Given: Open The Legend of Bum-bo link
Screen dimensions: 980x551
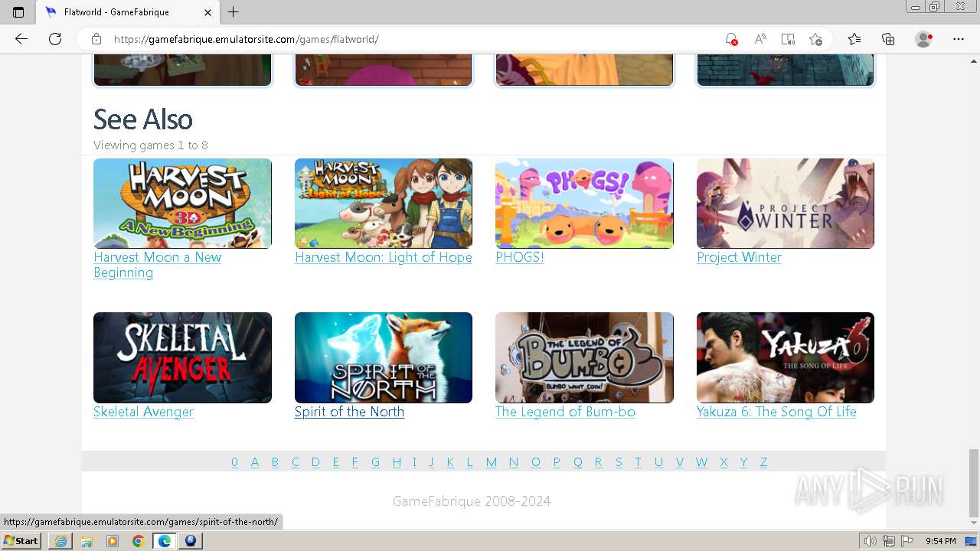Looking at the screenshot, I should 565,412.
